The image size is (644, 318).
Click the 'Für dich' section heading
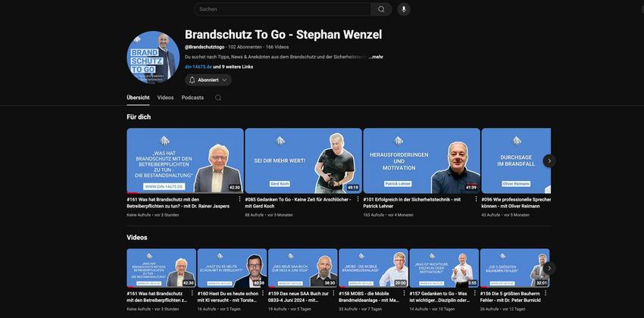point(139,117)
